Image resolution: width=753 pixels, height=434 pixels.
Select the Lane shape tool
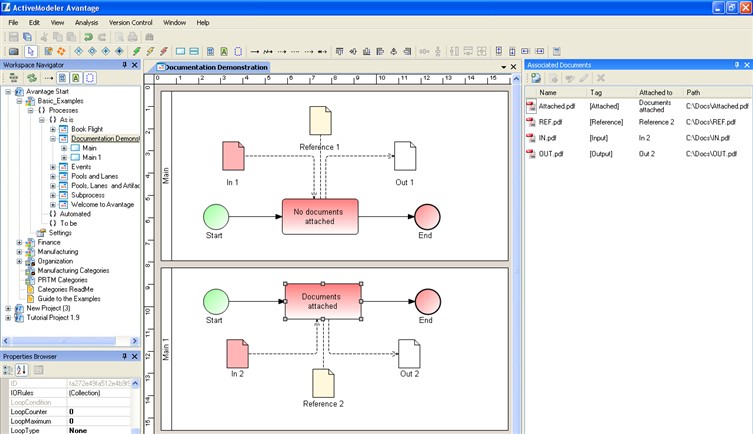pyautogui.click(x=194, y=51)
